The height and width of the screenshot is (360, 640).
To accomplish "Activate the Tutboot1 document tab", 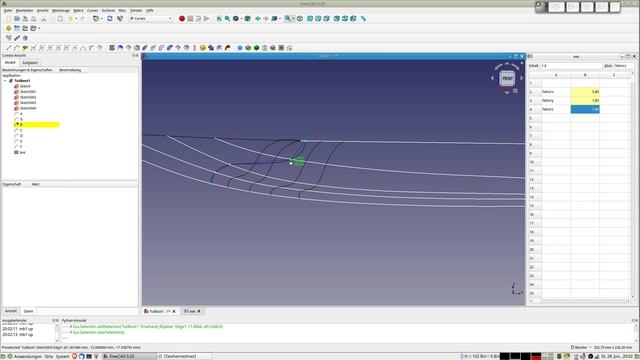I will 160,311.
